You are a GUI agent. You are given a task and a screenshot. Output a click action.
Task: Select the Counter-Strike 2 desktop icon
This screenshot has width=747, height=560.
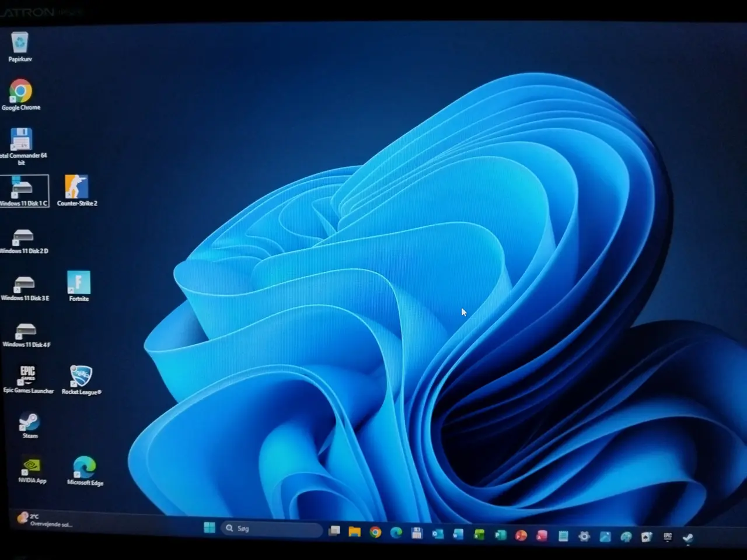click(76, 191)
